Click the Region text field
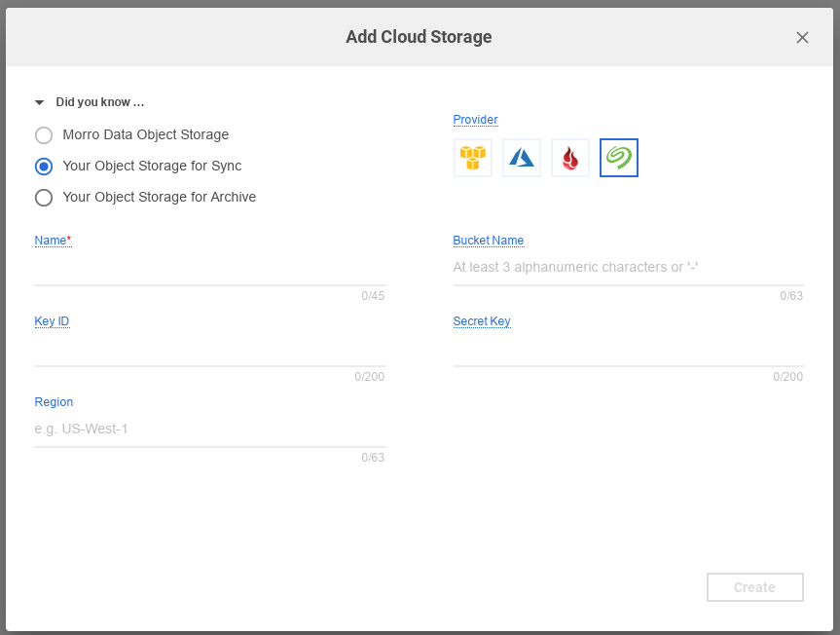 point(209,430)
